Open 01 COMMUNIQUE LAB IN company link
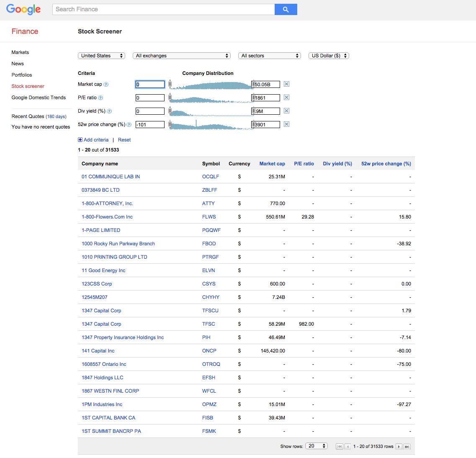The image size is (476, 458). click(111, 177)
